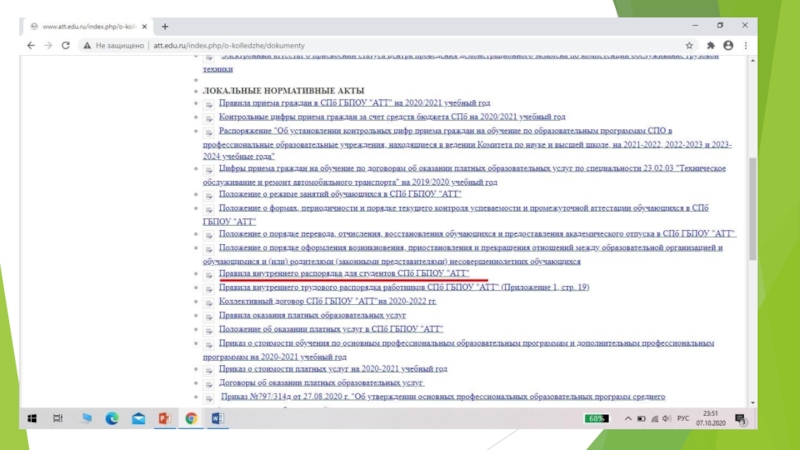
Task: Open the Chrome extensions puzzle icon
Action: 711,45
